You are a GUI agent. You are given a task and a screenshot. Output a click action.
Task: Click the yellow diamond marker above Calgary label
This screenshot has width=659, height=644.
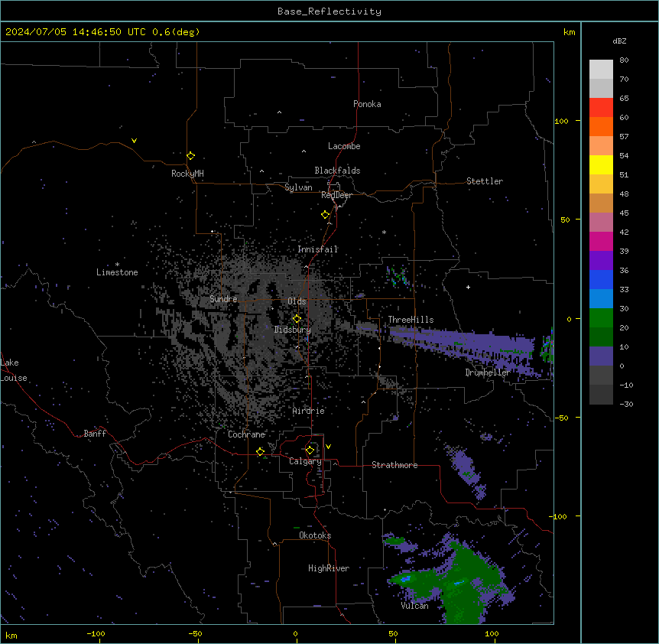[x=310, y=450]
